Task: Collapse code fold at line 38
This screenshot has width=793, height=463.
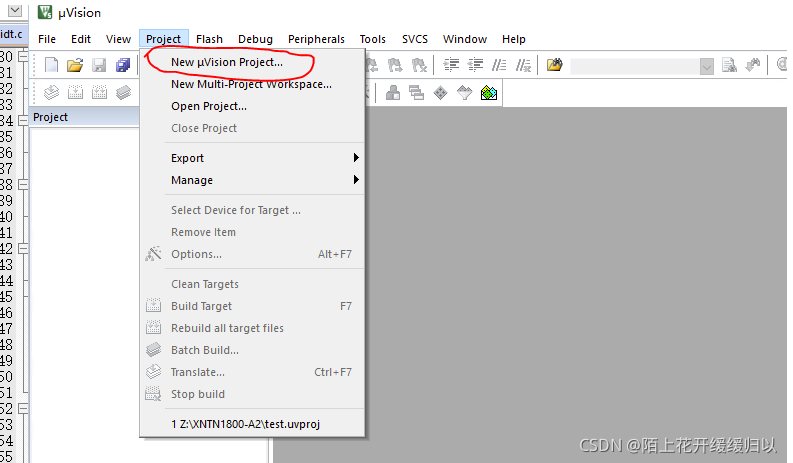Action: [x=23, y=185]
